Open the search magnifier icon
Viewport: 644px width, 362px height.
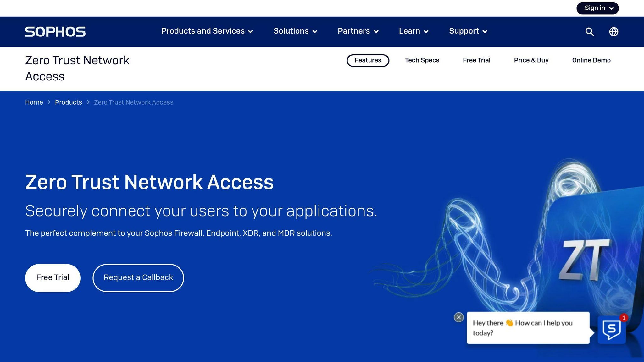pyautogui.click(x=590, y=32)
